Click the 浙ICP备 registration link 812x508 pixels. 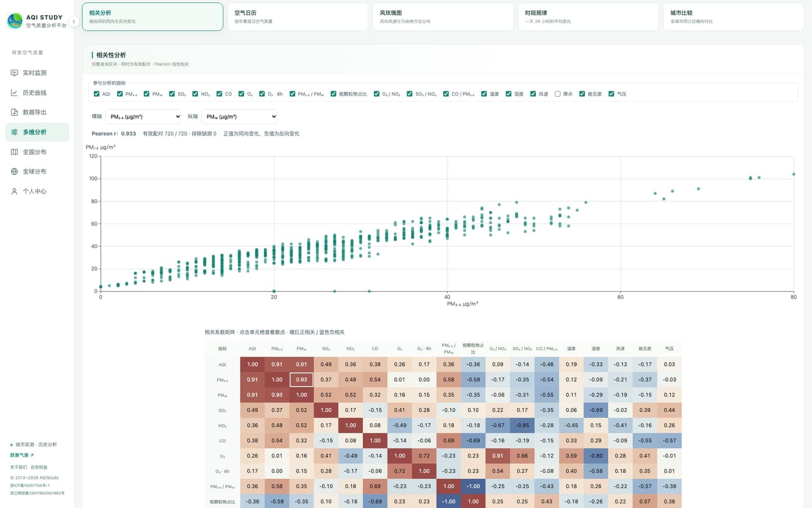coord(30,486)
